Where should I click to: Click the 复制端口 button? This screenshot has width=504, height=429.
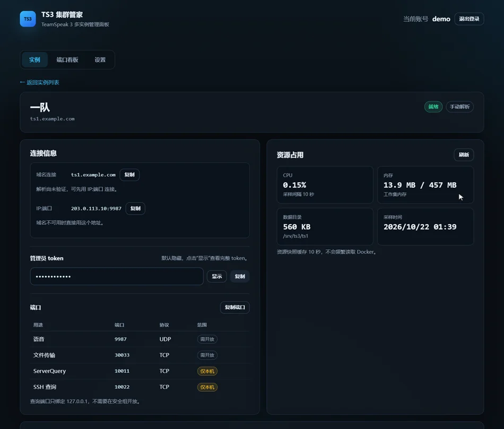click(x=235, y=307)
